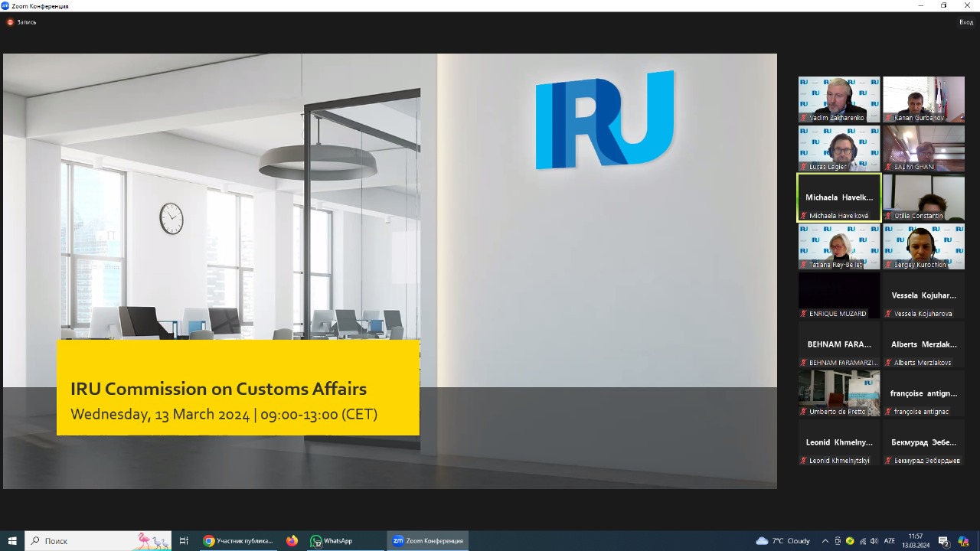Switch to the Chrome taskbar window
The height and width of the screenshot is (551, 980).
click(x=238, y=541)
